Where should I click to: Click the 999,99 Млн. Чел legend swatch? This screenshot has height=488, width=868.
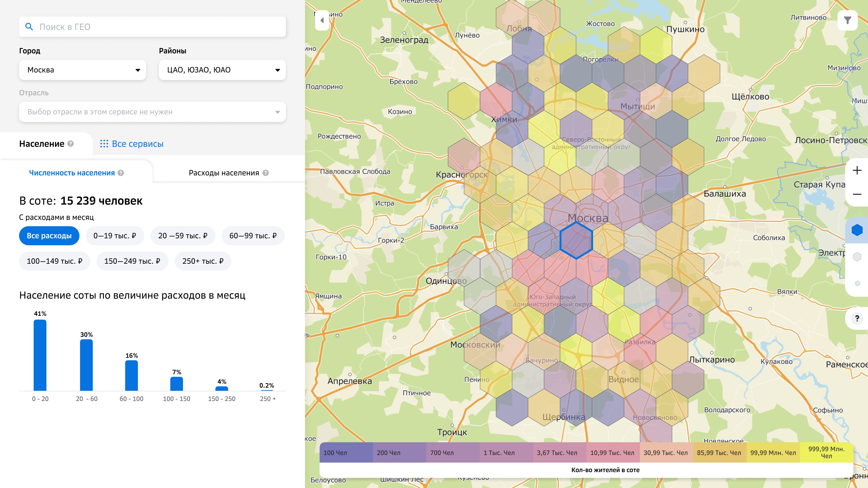coord(826,453)
